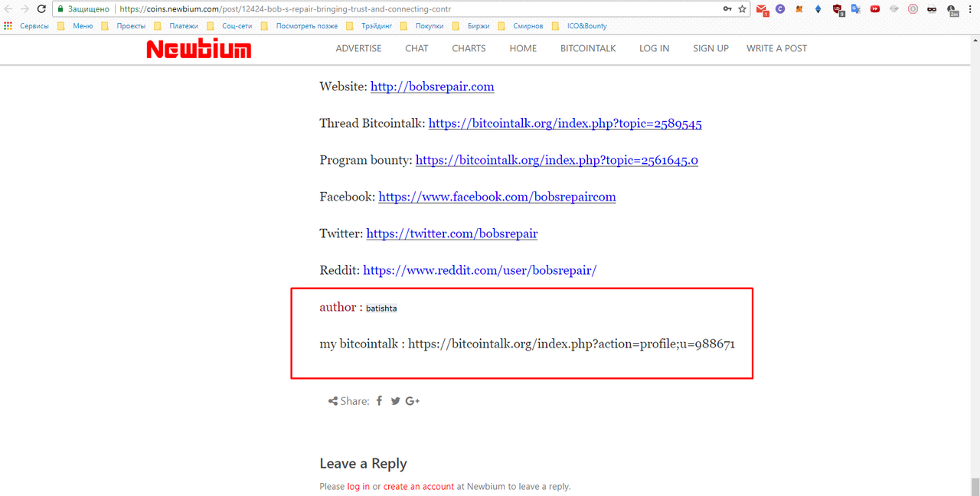Open CHARTS in site navigation
The width and height of the screenshot is (980, 496).
pyautogui.click(x=469, y=48)
